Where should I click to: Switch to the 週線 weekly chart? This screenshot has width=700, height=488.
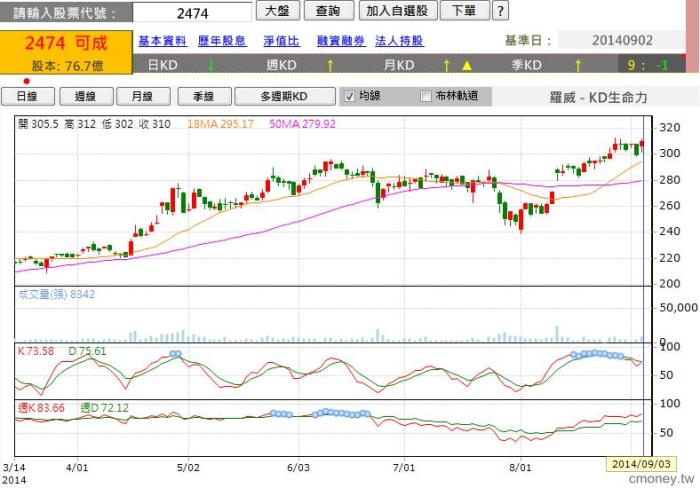85,97
